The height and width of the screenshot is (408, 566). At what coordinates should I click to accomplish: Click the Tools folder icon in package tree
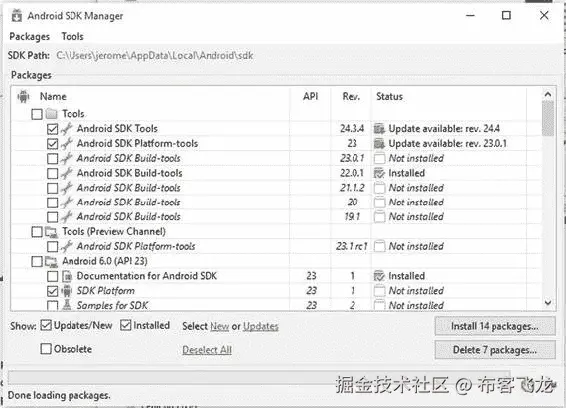pyautogui.click(x=52, y=114)
